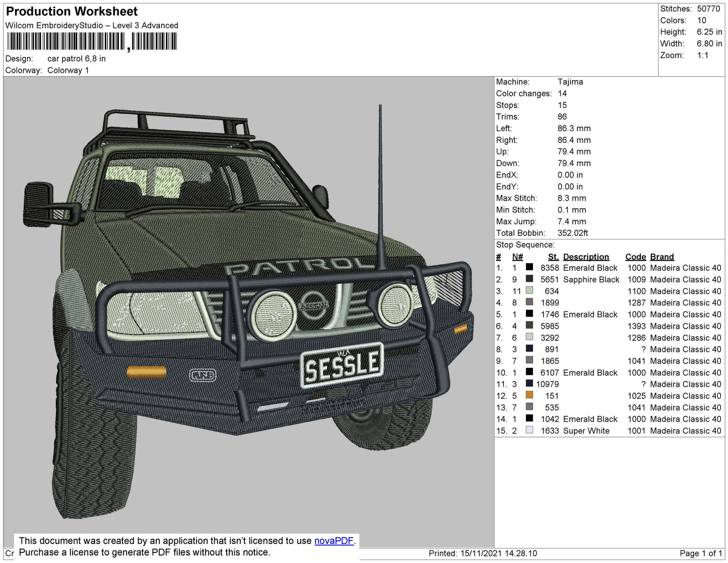Click the gray swatch in row 4
This screenshot has height=563, width=728.
coord(530,302)
